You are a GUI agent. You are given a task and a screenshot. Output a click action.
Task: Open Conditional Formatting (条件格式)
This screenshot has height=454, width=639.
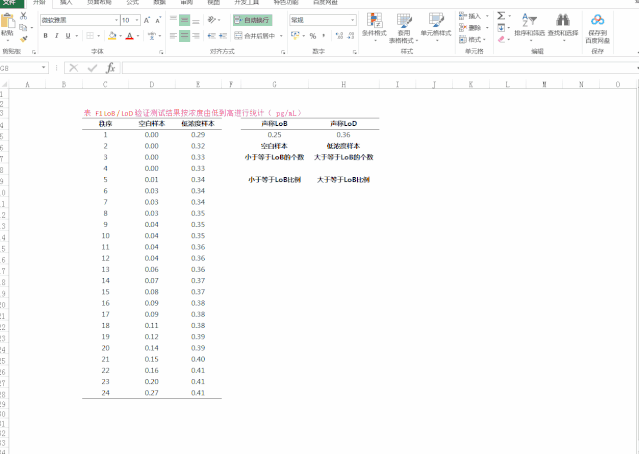[x=374, y=26]
